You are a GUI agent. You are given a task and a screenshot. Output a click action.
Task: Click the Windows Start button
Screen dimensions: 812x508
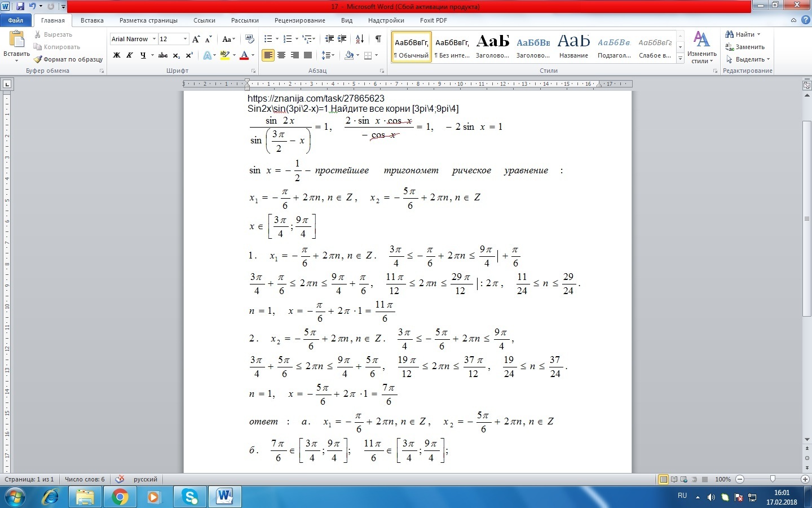point(15,497)
